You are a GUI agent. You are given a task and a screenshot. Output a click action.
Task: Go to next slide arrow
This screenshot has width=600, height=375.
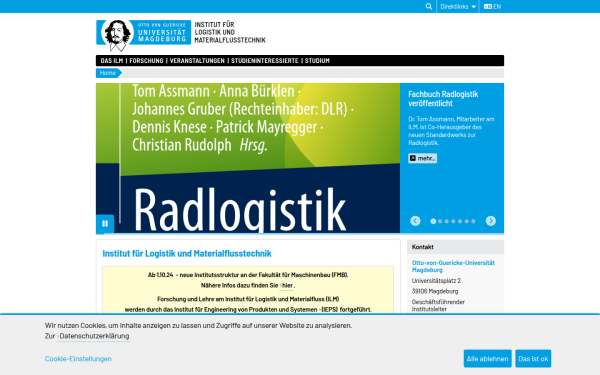click(491, 221)
